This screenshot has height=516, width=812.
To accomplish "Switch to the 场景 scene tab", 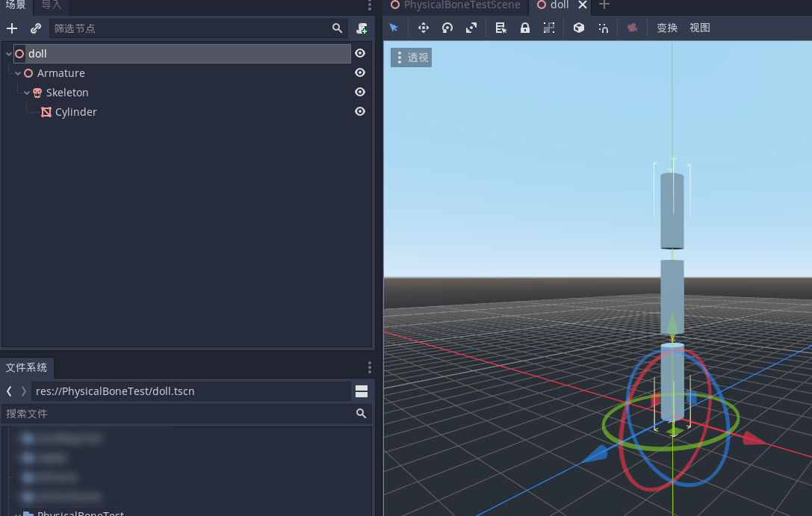I will click(16, 5).
